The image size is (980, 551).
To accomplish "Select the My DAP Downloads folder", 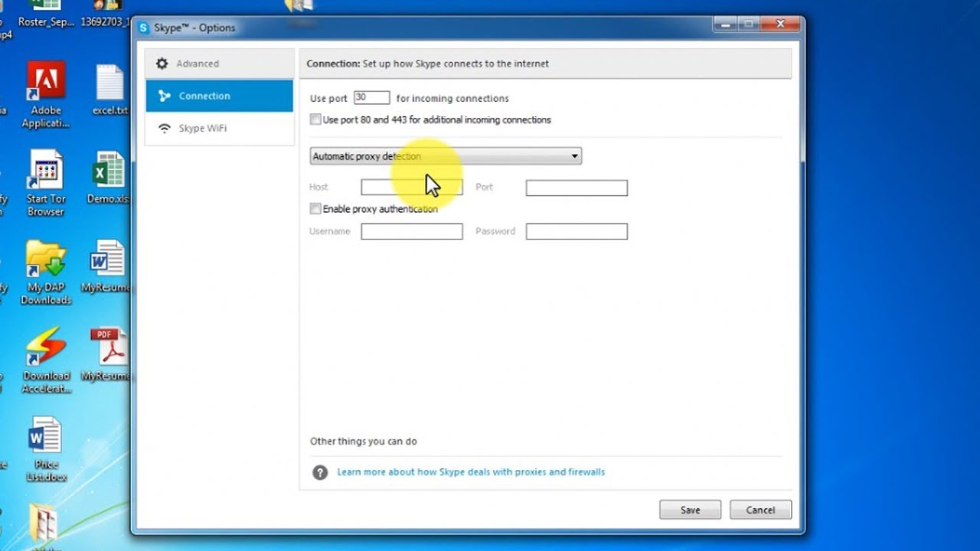I will coord(46,272).
